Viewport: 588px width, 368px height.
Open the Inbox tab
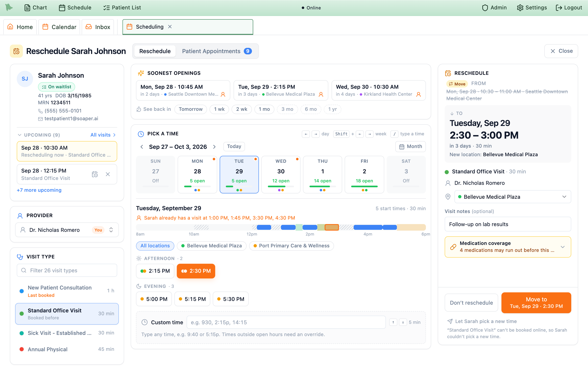(98, 27)
